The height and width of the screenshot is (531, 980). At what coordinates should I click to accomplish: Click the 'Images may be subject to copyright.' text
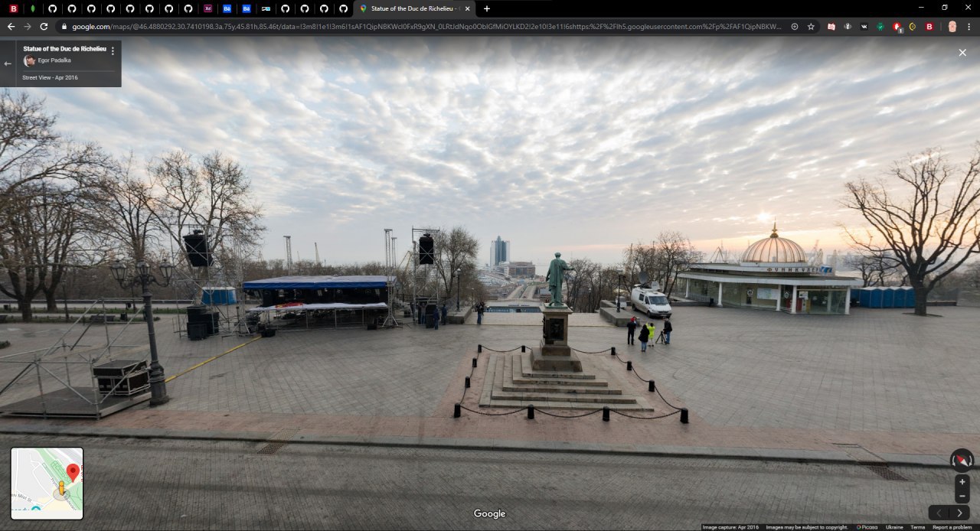coord(807,527)
